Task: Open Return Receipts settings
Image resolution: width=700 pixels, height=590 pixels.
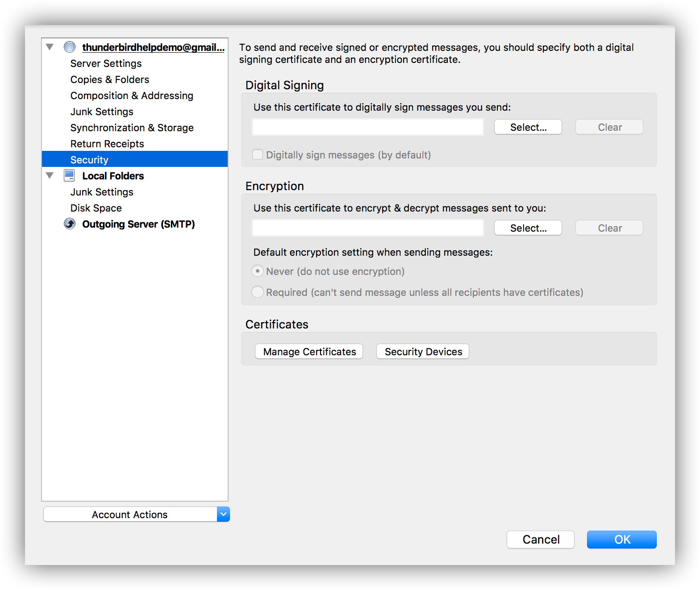Action: [107, 144]
